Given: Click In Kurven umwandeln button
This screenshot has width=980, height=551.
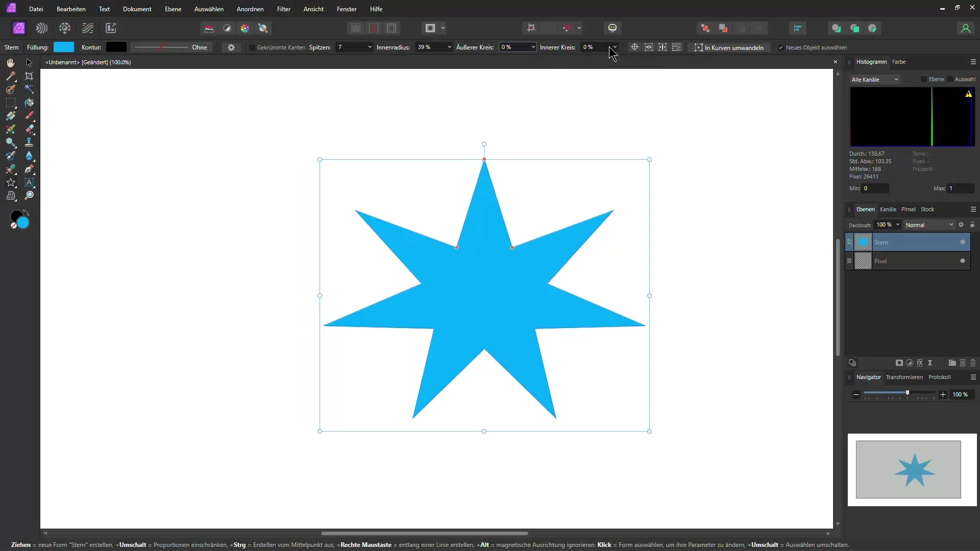Looking at the screenshot, I should point(729,47).
